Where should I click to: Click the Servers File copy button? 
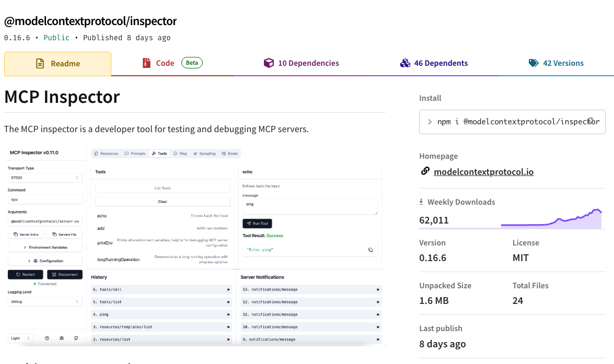click(64, 234)
